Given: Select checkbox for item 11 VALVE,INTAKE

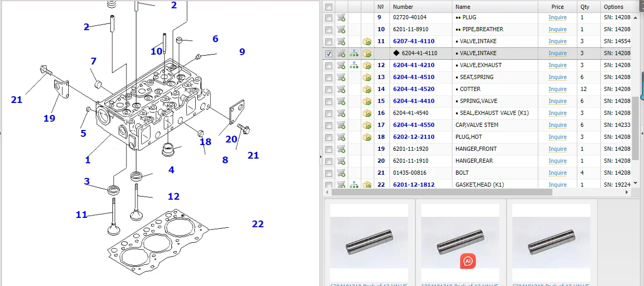Looking at the screenshot, I should click(x=329, y=42).
